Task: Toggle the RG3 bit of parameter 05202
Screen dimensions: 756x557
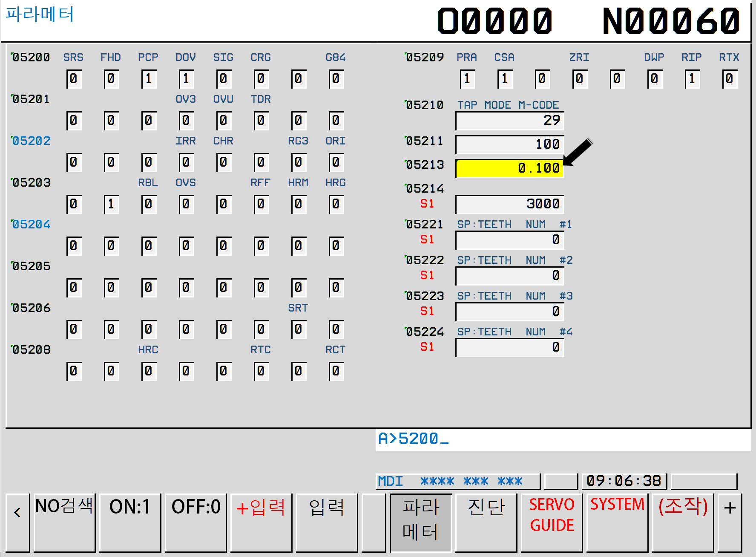Action: click(x=299, y=162)
